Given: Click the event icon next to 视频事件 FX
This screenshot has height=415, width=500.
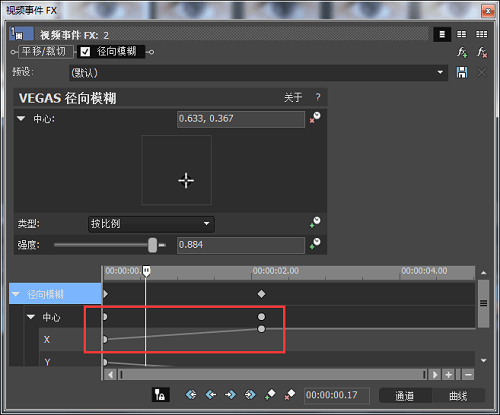Looking at the screenshot, I should click(x=21, y=34).
